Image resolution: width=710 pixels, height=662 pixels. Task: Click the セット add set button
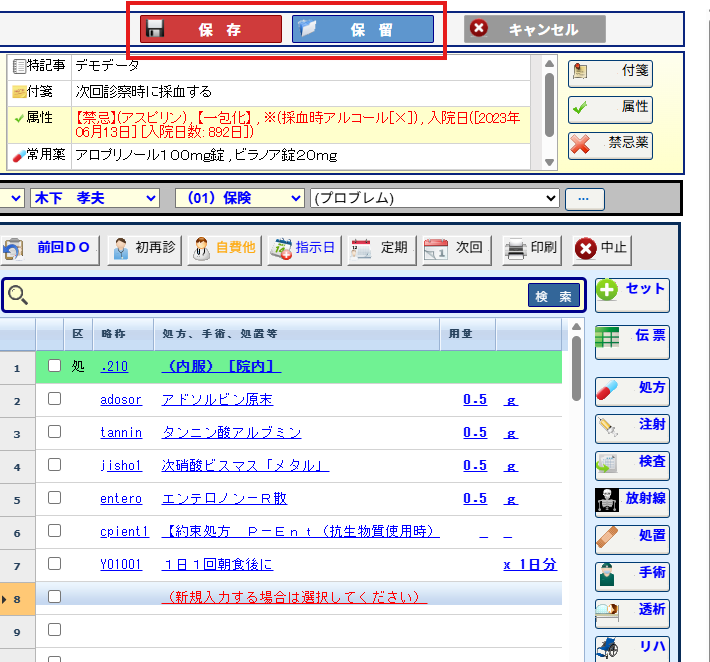tap(632, 291)
